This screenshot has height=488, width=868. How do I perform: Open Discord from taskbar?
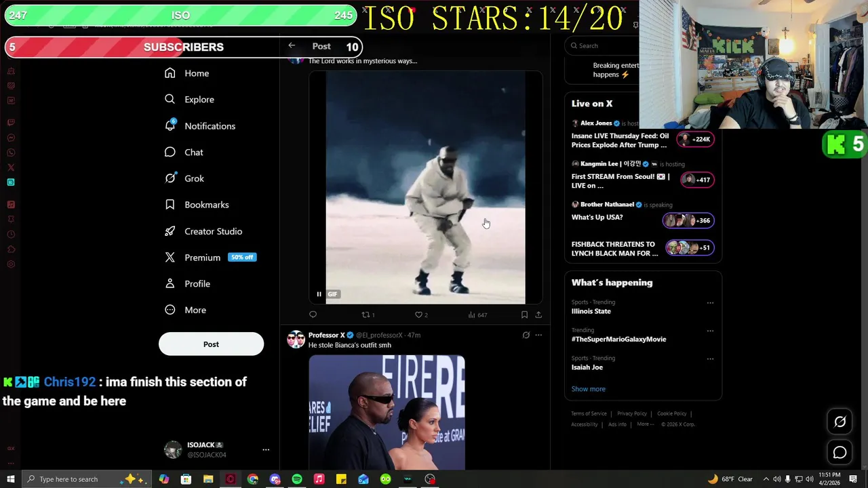pos(275,479)
